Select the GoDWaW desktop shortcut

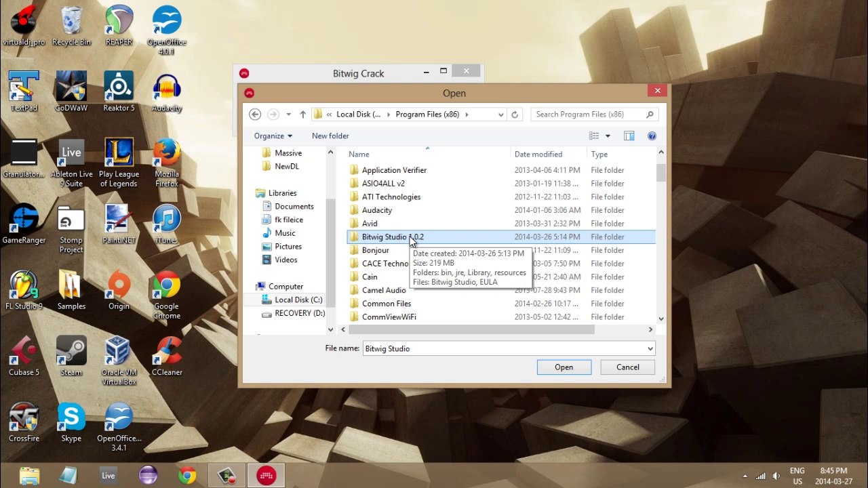pos(71,91)
